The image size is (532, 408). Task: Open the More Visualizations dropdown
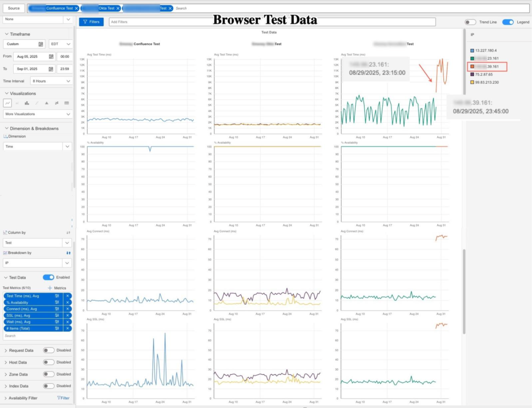click(x=38, y=114)
